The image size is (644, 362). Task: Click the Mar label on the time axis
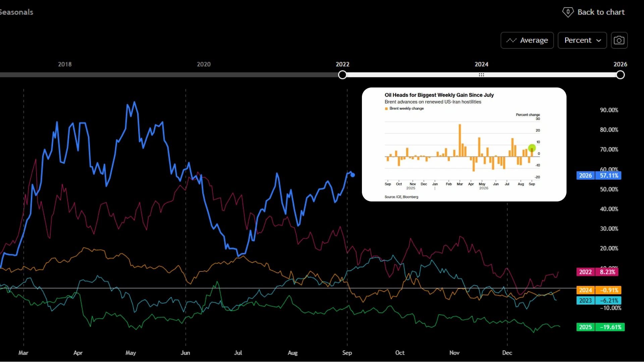[23, 353]
